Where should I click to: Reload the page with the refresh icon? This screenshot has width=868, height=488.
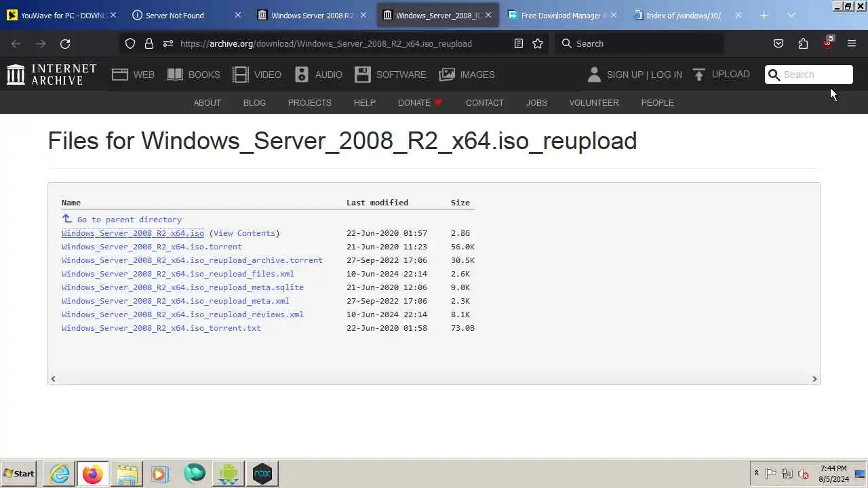point(65,43)
